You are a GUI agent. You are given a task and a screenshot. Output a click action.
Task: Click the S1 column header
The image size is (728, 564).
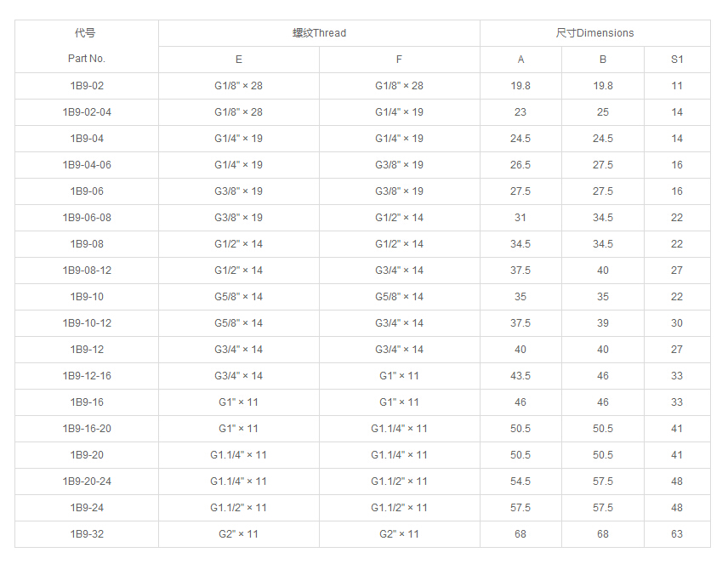click(x=677, y=60)
